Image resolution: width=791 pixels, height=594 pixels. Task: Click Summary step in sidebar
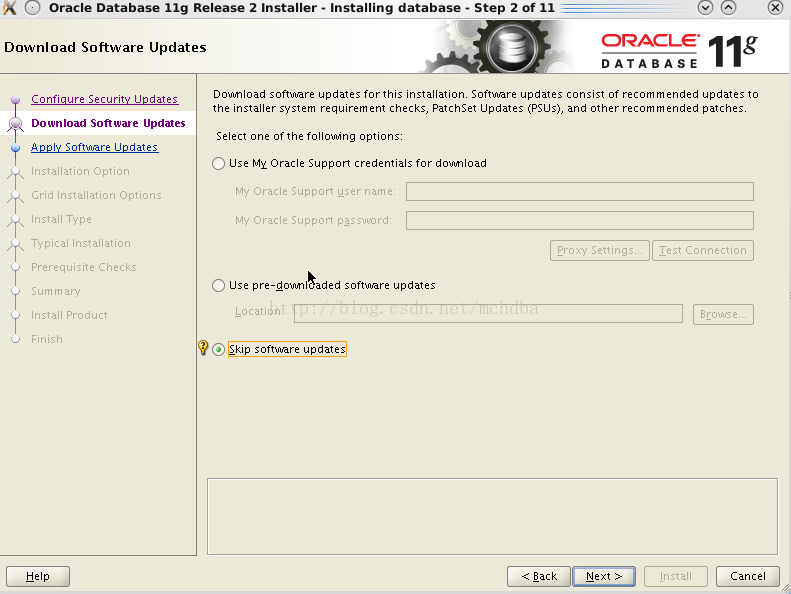pyautogui.click(x=55, y=291)
